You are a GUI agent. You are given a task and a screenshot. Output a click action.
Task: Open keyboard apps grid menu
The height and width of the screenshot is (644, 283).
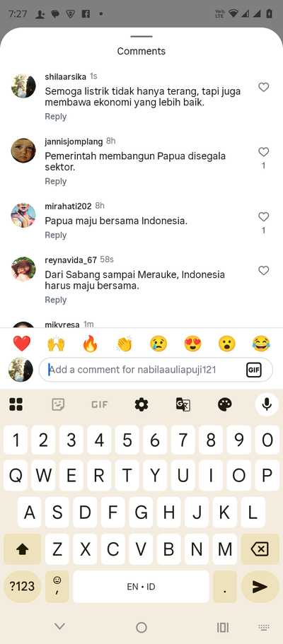click(16, 405)
